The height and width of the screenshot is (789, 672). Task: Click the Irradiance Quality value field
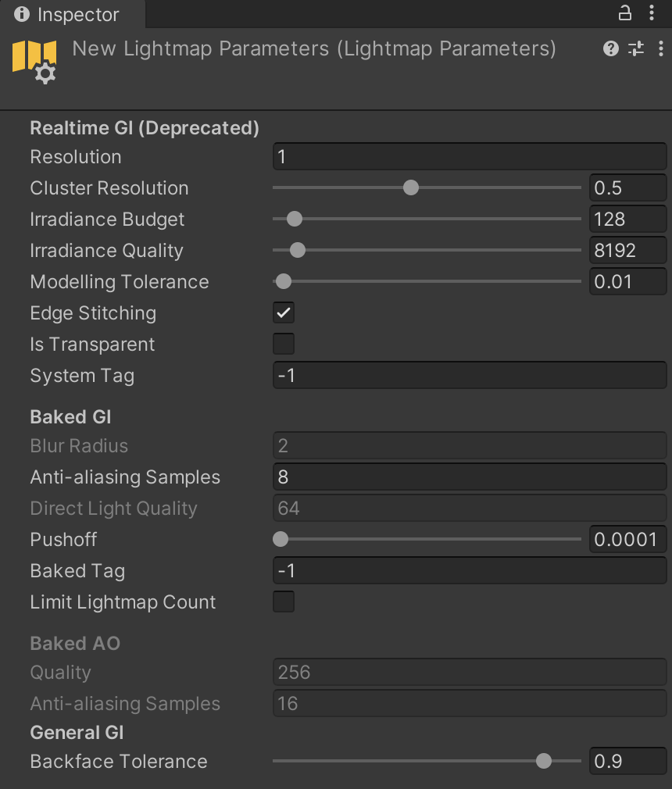click(627, 251)
